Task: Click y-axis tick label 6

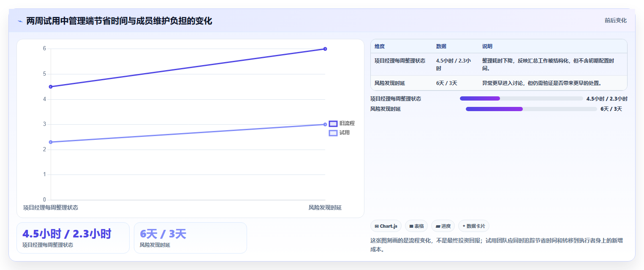Action: [x=44, y=49]
